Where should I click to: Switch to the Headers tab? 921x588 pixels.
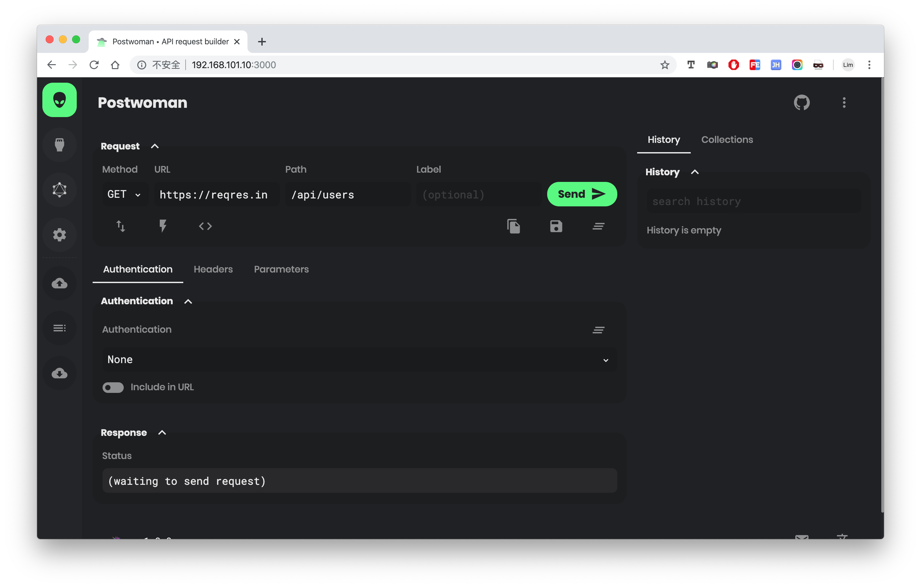tap(213, 269)
